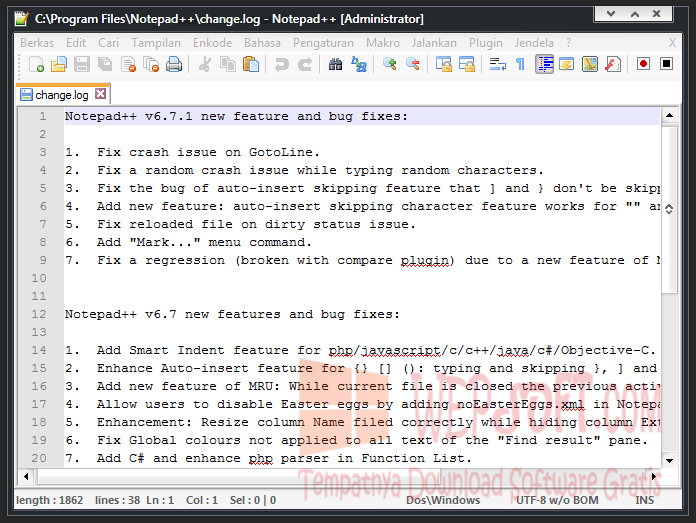Toggle the indent guide icon
Screen dimensions: 696x523
544,64
